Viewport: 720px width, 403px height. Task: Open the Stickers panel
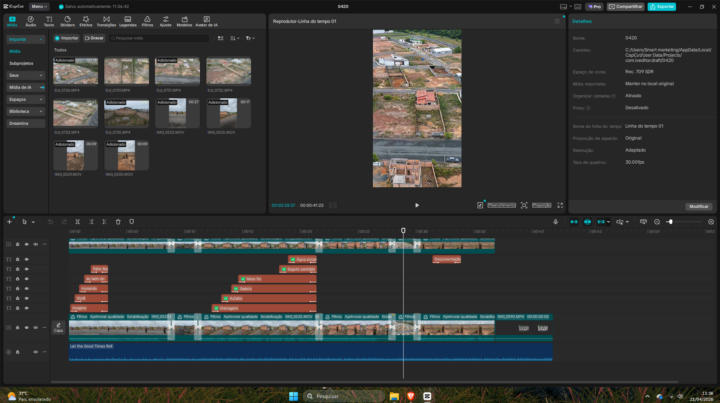click(x=67, y=21)
